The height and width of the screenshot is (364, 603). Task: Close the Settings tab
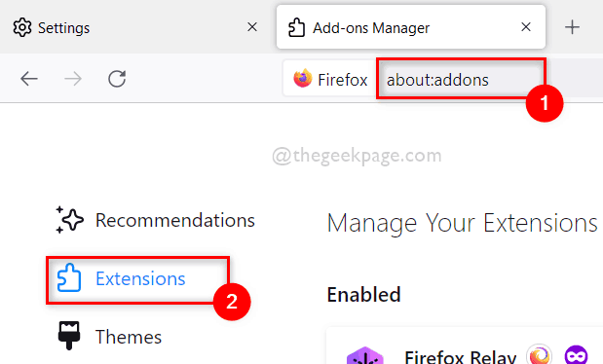pos(252,27)
